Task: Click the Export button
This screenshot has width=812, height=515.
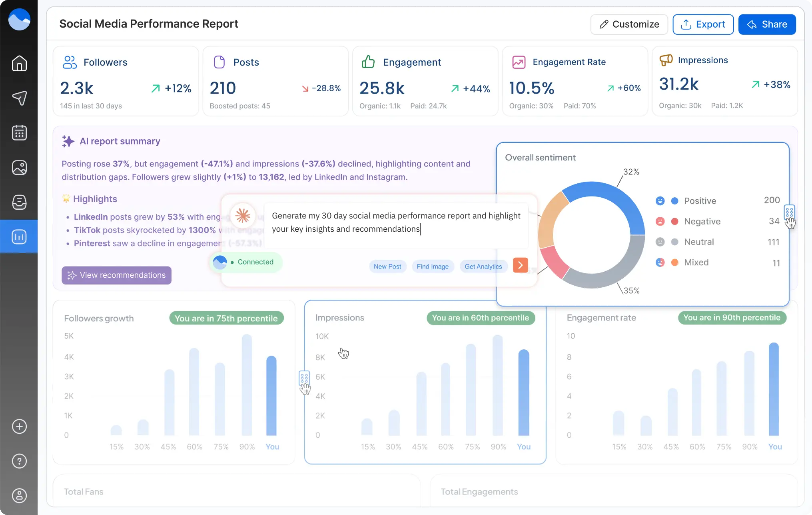Action: pos(703,24)
